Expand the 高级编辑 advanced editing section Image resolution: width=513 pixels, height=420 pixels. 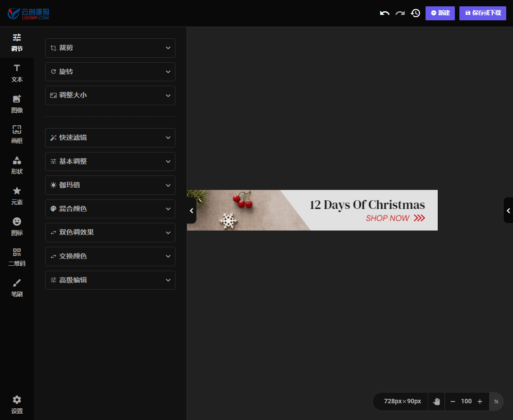(x=110, y=280)
